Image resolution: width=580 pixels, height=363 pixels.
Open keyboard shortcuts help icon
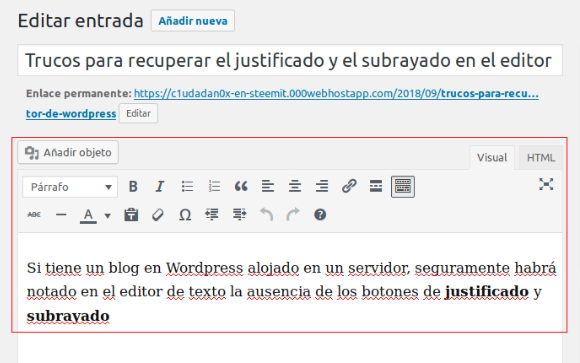(320, 215)
